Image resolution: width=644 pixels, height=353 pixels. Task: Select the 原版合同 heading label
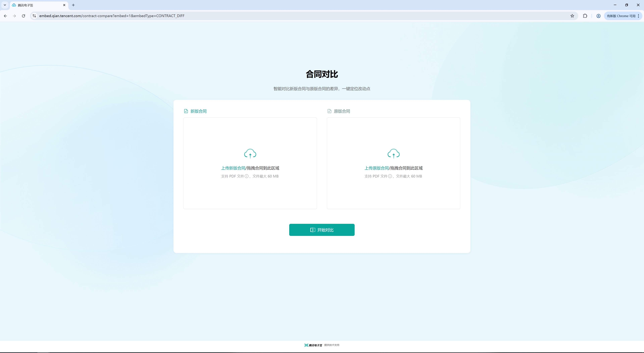tap(342, 111)
